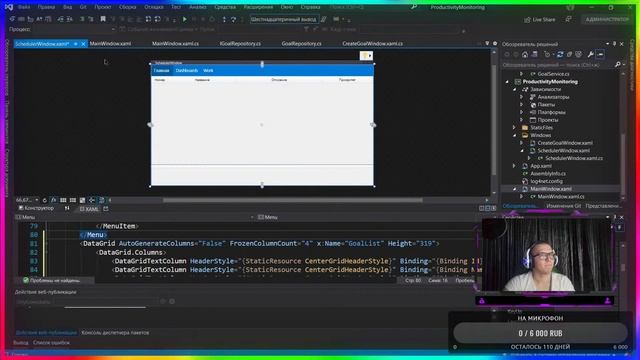Open the Файл menu
Viewport: 640px width, 360px height.
point(24,7)
